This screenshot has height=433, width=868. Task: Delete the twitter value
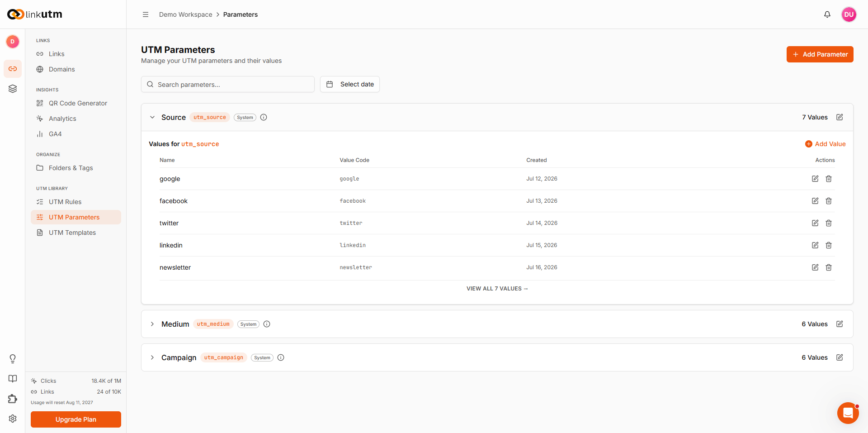[829, 223]
